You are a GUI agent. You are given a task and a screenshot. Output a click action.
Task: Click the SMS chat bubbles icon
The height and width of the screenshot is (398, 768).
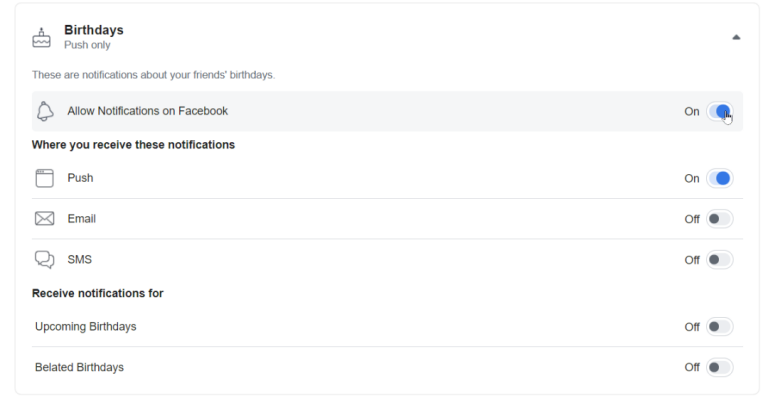click(45, 259)
